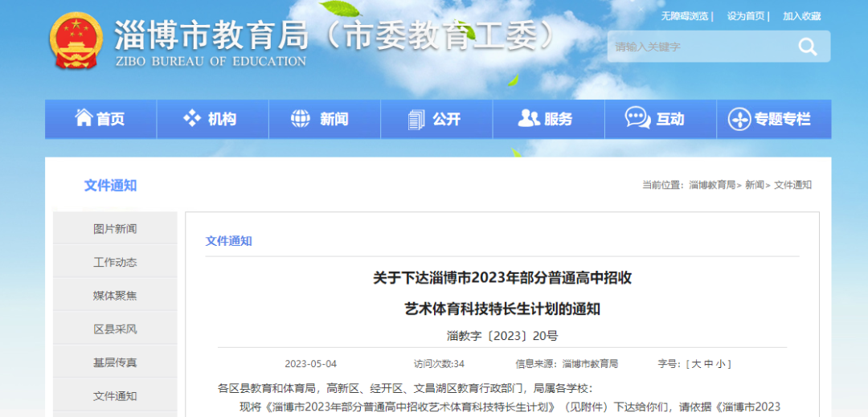This screenshot has width=868, height=417.
Task: Click the people icon beside 服务
Action: [528, 118]
